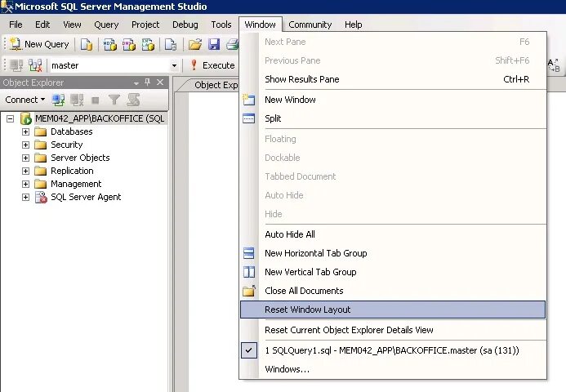Viewport: 566px width, 392px height.
Task: Click the Stop icon in Object Explorer
Action: point(96,100)
